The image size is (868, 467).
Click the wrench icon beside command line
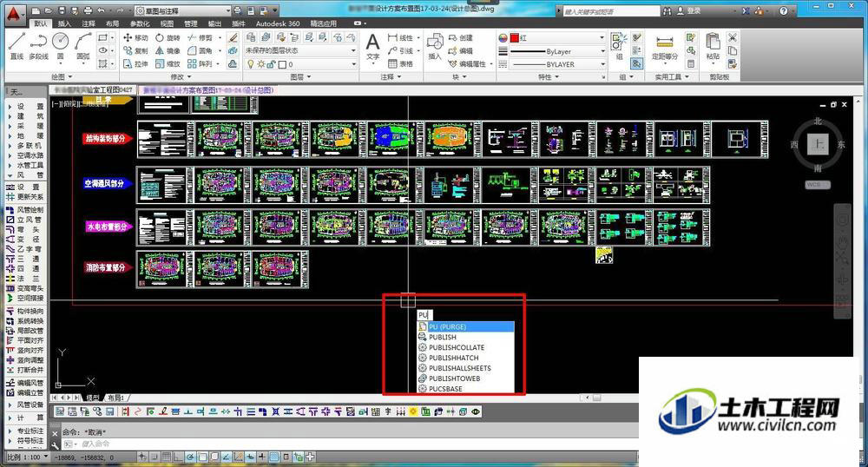coord(55,444)
